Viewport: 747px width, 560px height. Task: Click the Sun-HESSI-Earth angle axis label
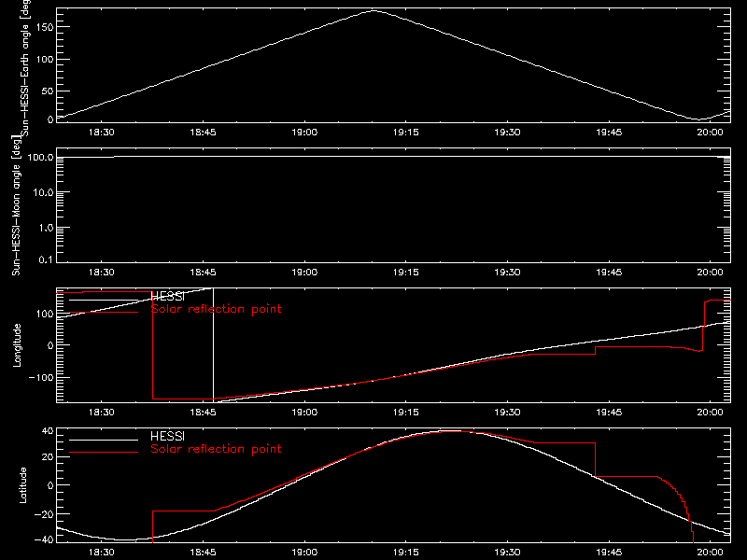coord(26,68)
